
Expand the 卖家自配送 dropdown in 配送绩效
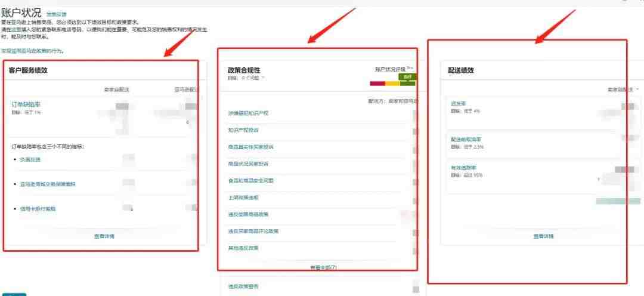point(624,89)
